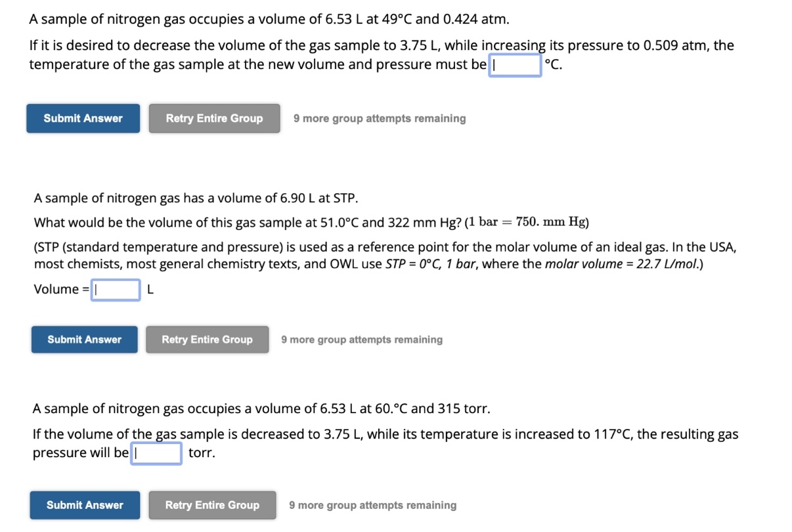Click the attempts remaining text in the last problem
The height and width of the screenshot is (532, 792).
[x=372, y=505]
